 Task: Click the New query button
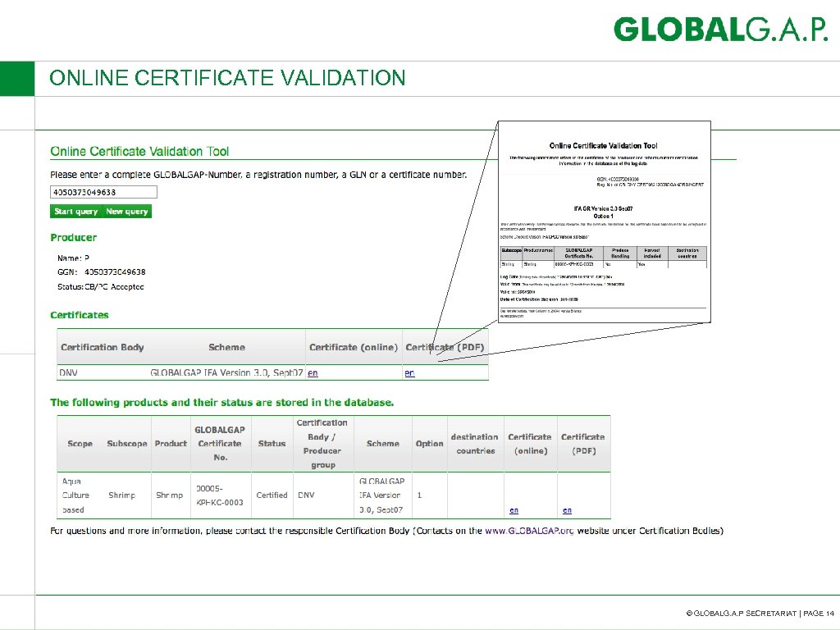(x=127, y=212)
